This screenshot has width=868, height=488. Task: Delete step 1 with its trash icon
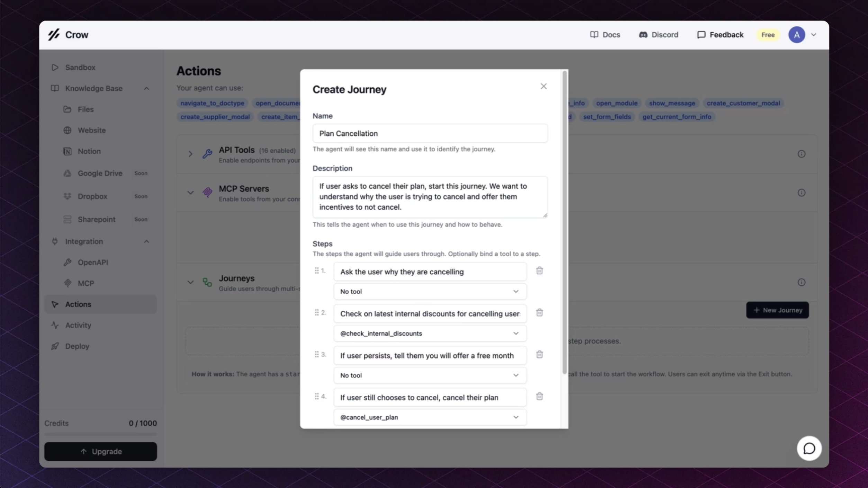pos(539,270)
